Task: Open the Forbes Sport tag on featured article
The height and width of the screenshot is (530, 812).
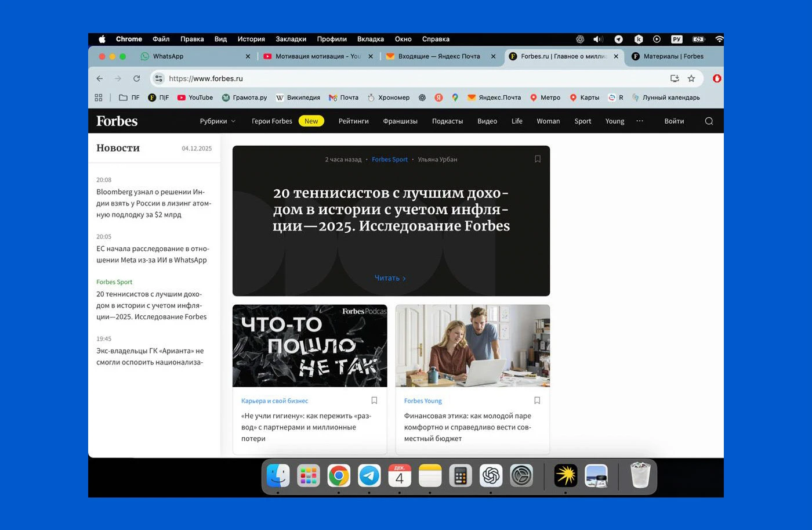Action: click(x=390, y=159)
